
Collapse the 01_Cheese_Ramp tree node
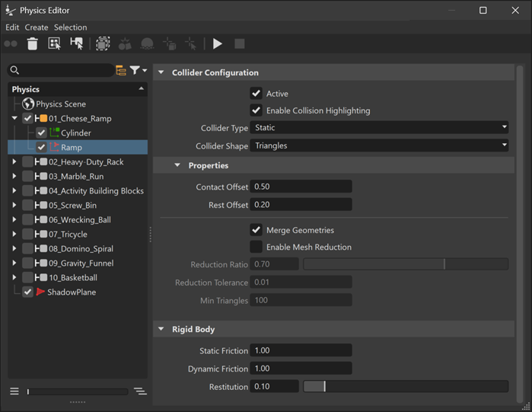[x=14, y=119]
